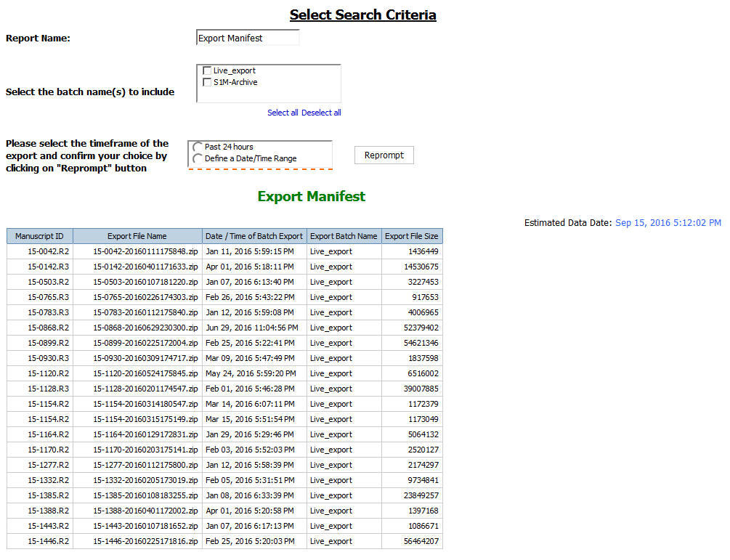The height and width of the screenshot is (560, 730).
Task: Click the Reprompt button
Action: coord(384,155)
